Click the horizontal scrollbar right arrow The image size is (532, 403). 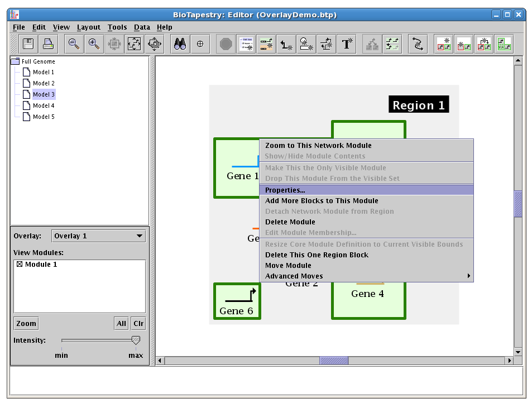(509, 361)
